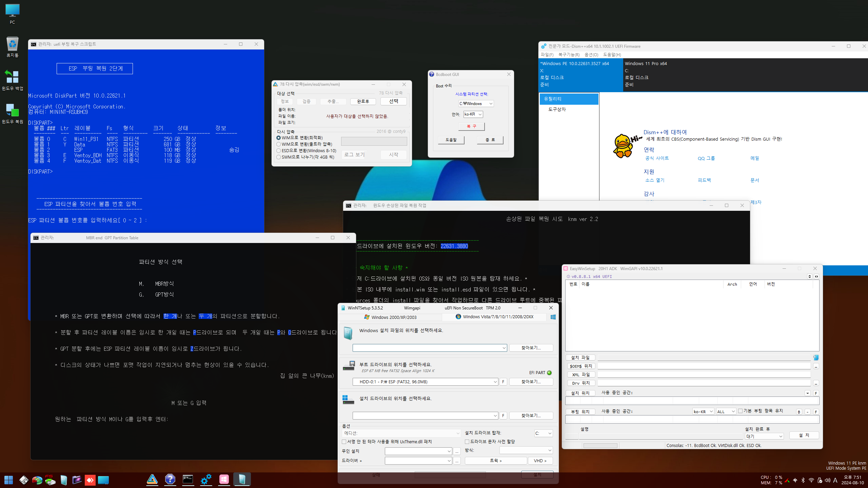Switch to Windows Vista/7/8/10/11 tab in WinNTSetup
The height and width of the screenshot is (488, 868).
point(494,317)
